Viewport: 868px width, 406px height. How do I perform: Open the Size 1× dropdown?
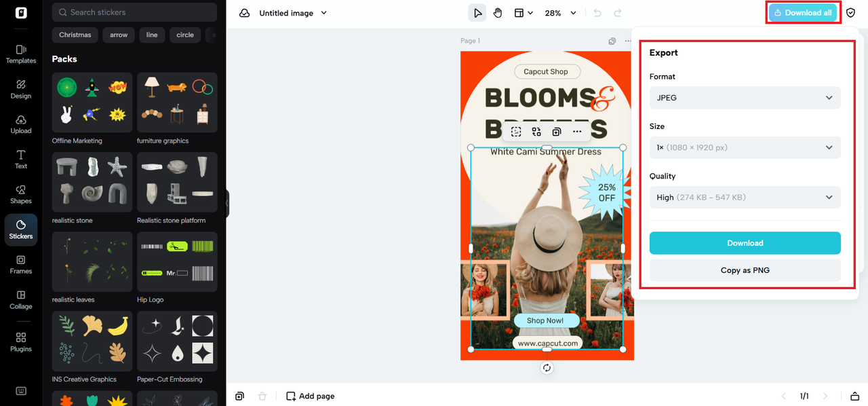(x=745, y=147)
